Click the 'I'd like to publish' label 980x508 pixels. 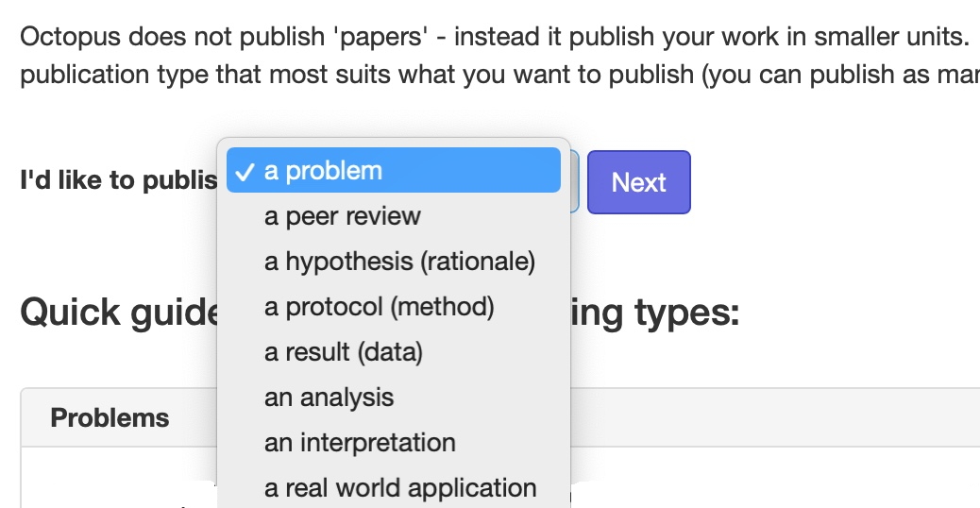117,181
